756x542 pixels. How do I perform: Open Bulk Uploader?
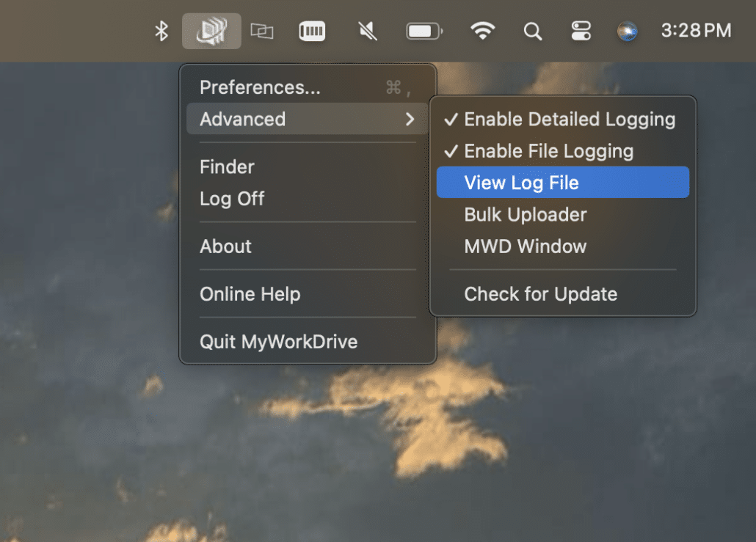coord(526,215)
